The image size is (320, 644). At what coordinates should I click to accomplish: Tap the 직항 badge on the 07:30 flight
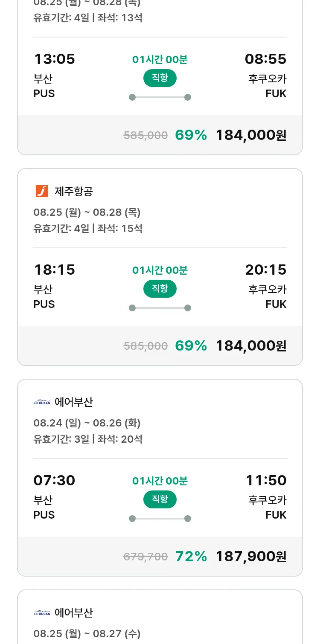click(x=160, y=499)
